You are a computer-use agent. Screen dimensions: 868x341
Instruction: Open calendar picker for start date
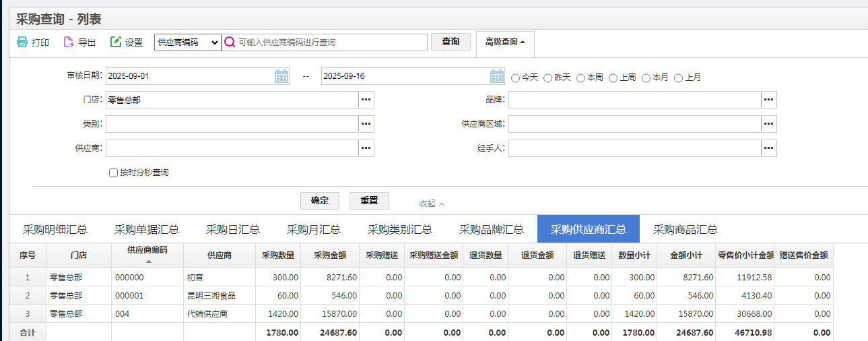(x=281, y=76)
